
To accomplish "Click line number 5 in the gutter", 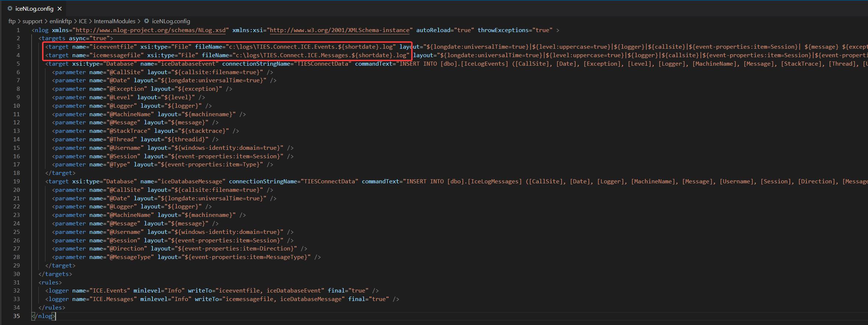I will [x=18, y=64].
